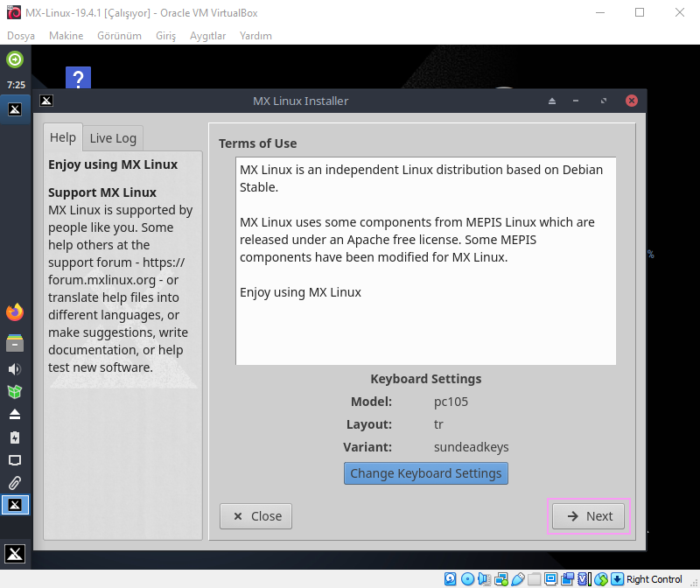Image resolution: width=700 pixels, height=588 pixels.
Task: Click the volume speaker icon in the panel
Action: coord(15,369)
